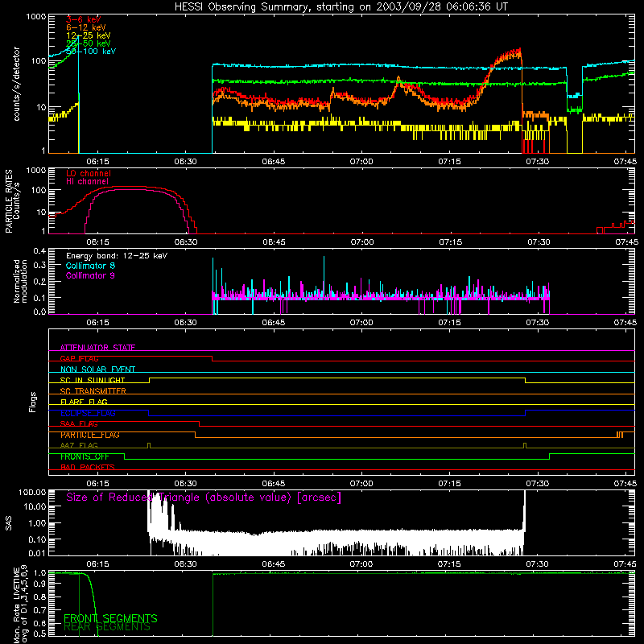The height and width of the screenshot is (644, 644).
Task: Click the GAP_FLAG label
Action: click(79, 358)
